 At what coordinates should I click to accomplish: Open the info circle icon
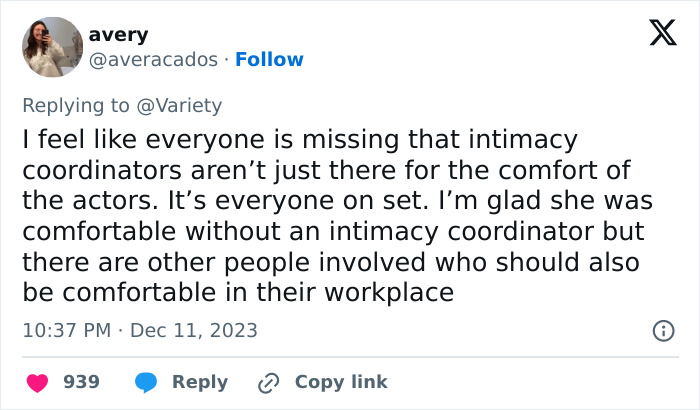point(662,330)
